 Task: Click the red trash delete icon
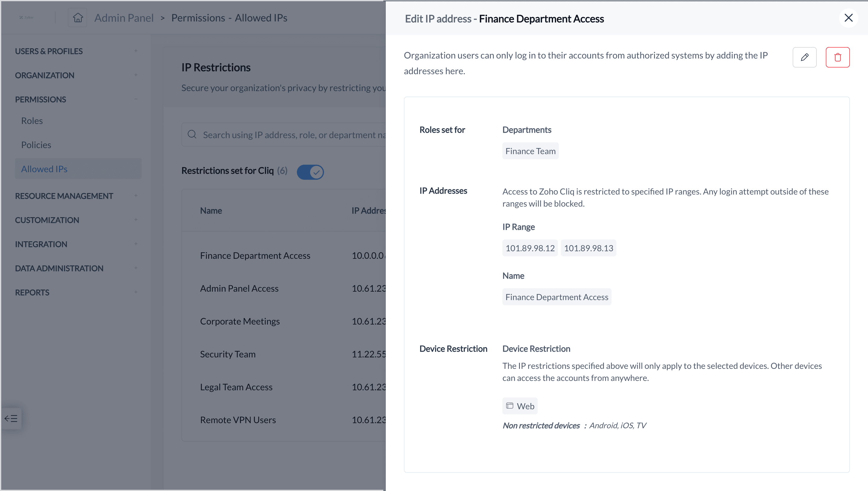click(x=837, y=57)
